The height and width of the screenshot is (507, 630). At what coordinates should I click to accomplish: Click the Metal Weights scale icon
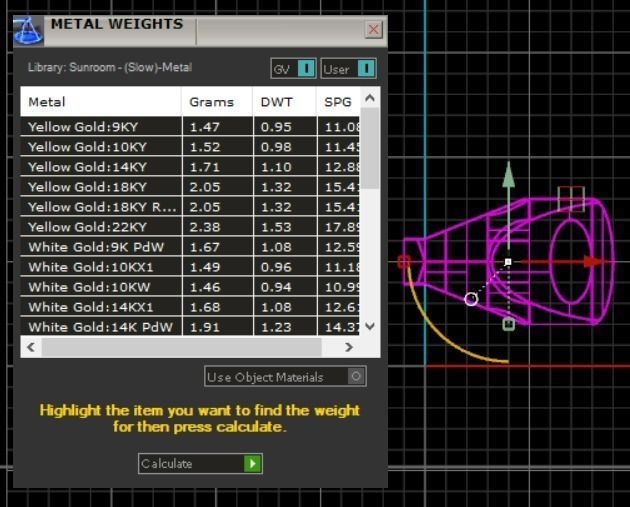click(28, 31)
